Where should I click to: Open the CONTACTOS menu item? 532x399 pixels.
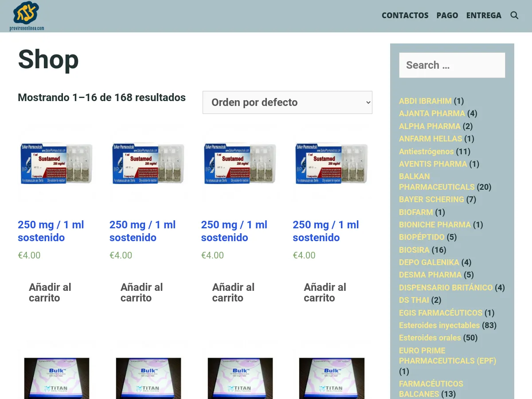click(405, 15)
